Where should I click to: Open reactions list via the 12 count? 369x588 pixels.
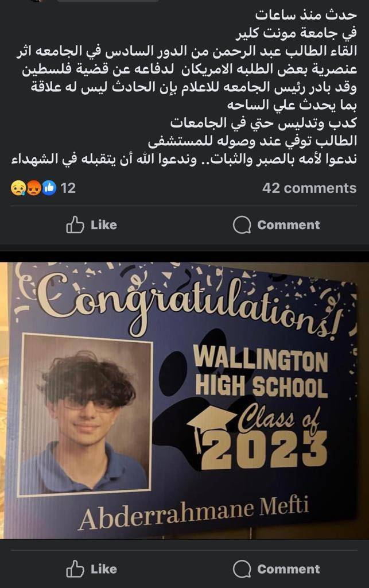click(68, 188)
